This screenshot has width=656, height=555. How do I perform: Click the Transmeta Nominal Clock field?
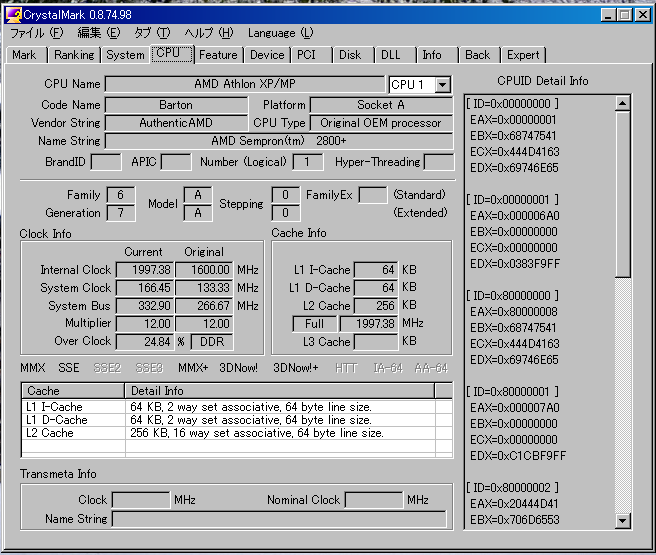click(x=374, y=500)
